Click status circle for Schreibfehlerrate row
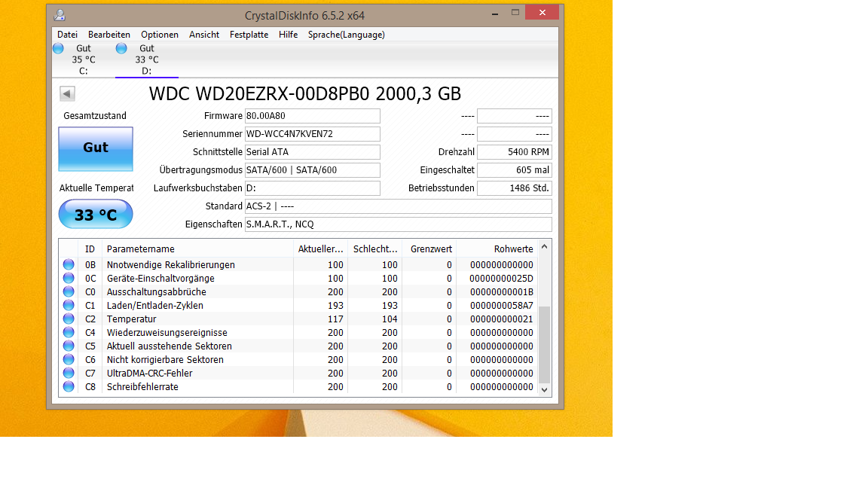The width and height of the screenshot is (868, 488). [69, 387]
